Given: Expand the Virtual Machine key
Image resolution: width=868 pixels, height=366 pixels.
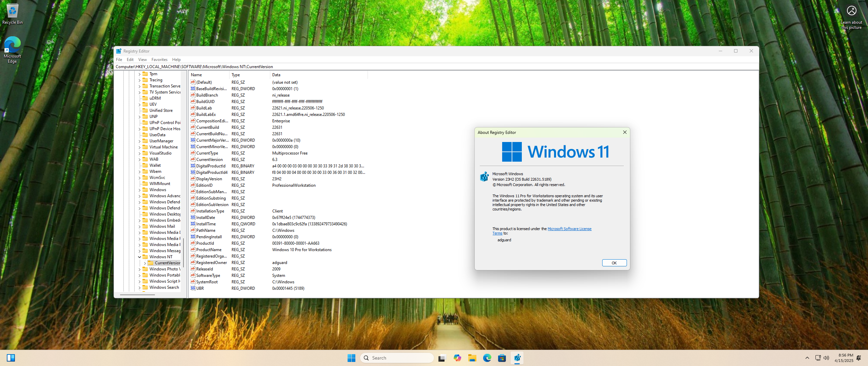Looking at the screenshot, I should coord(140,147).
